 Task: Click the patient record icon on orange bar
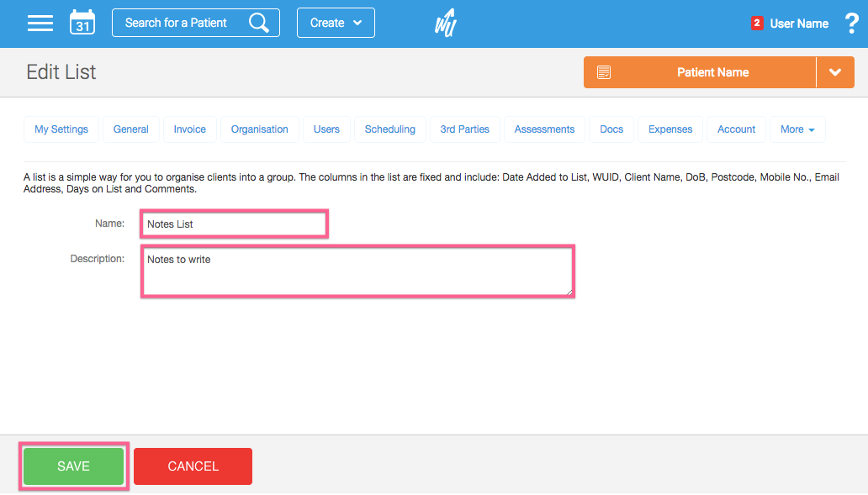604,72
